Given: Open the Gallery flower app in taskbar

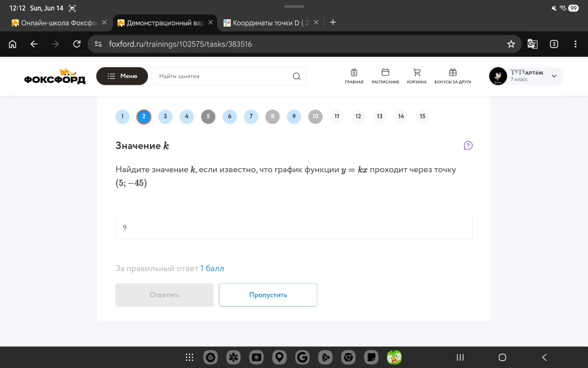Looking at the screenshot, I should coord(234,357).
